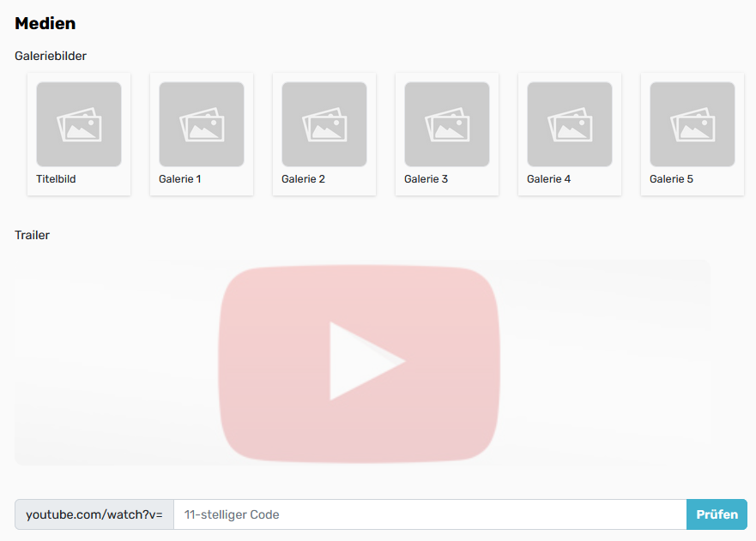Click the Titelbild image placeholder icon
This screenshot has width=756, height=541.
tap(79, 124)
